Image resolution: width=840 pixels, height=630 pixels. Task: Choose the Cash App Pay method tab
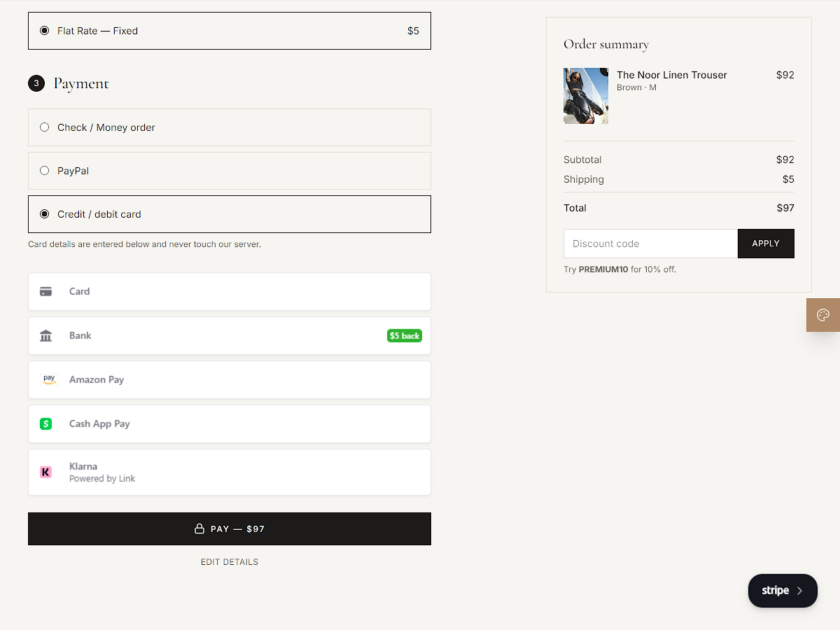tap(230, 423)
